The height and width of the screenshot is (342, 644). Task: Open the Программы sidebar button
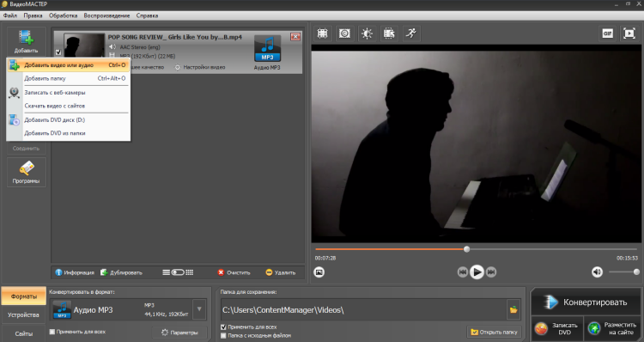tap(26, 172)
